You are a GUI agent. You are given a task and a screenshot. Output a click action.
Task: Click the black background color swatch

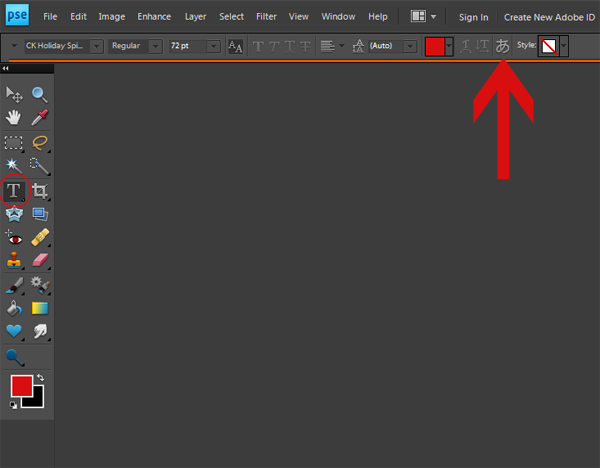click(x=38, y=400)
